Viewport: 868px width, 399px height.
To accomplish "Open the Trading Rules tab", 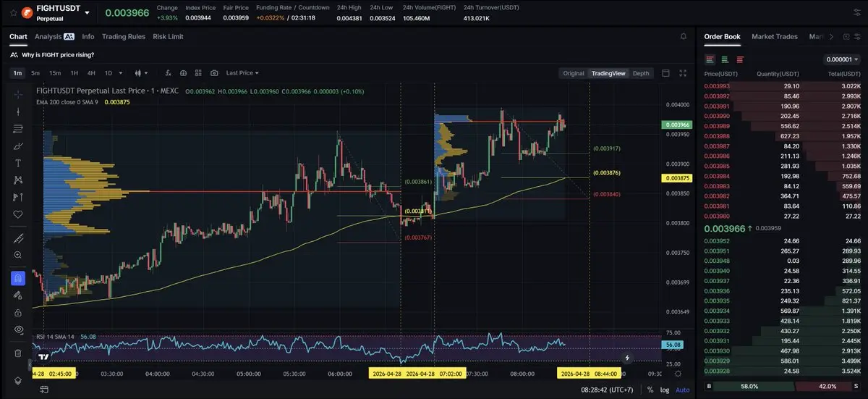I will [124, 36].
